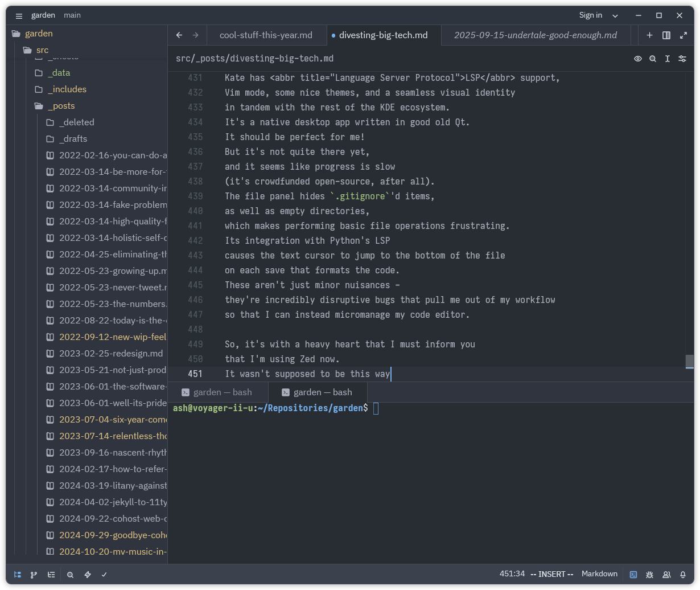Screen dimensions: 700x590
Task: Open project search from status bar
Action: pos(70,575)
